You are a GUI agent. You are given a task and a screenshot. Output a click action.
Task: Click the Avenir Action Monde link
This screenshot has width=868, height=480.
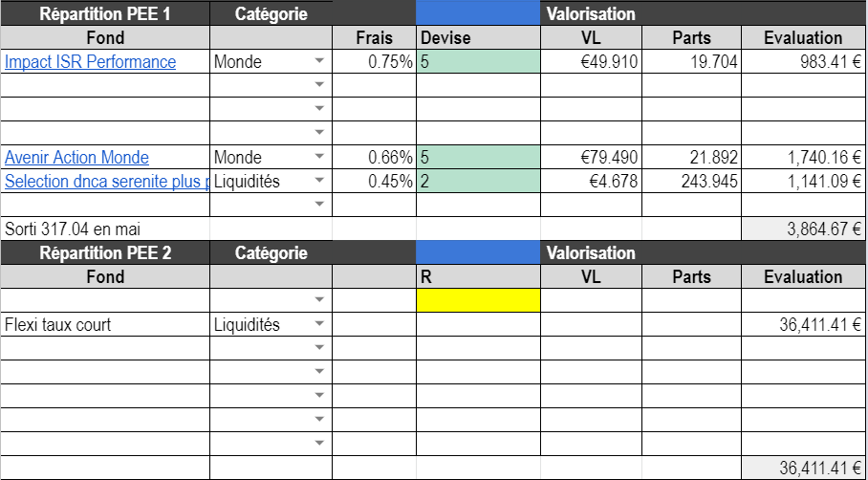[x=77, y=158]
